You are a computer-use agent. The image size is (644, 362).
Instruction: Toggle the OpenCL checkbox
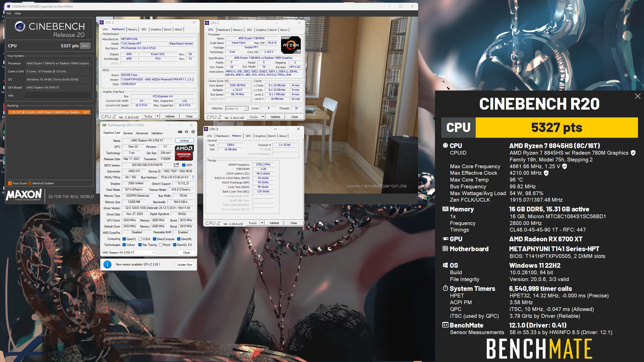[124, 239]
